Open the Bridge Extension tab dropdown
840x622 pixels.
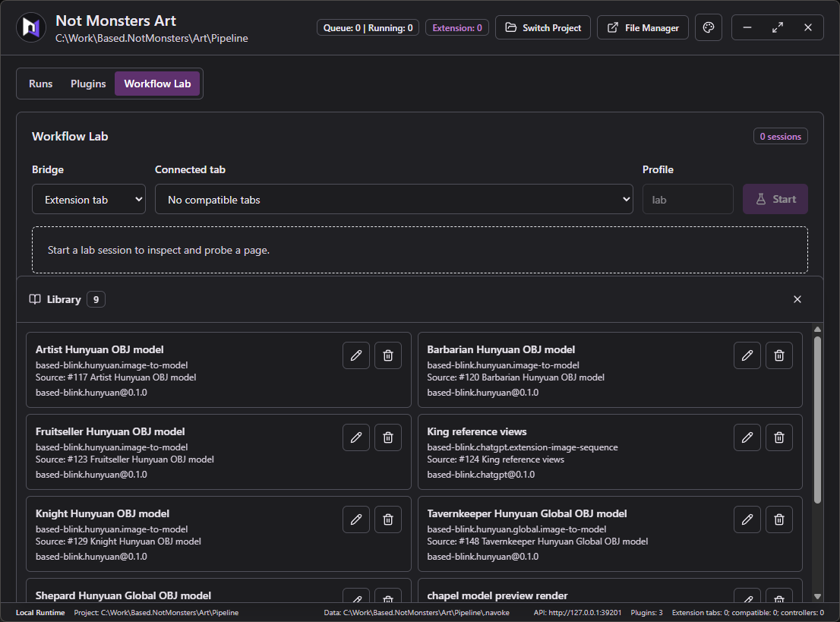[89, 199]
